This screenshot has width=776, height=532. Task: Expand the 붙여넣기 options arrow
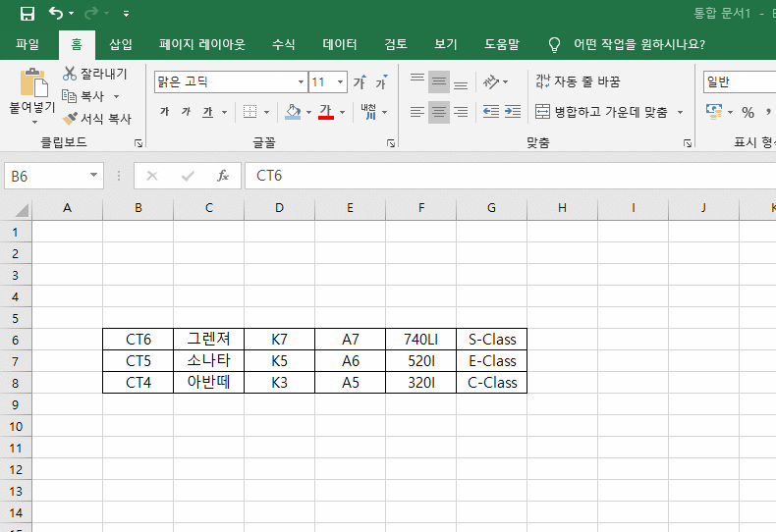pos(33,122)
